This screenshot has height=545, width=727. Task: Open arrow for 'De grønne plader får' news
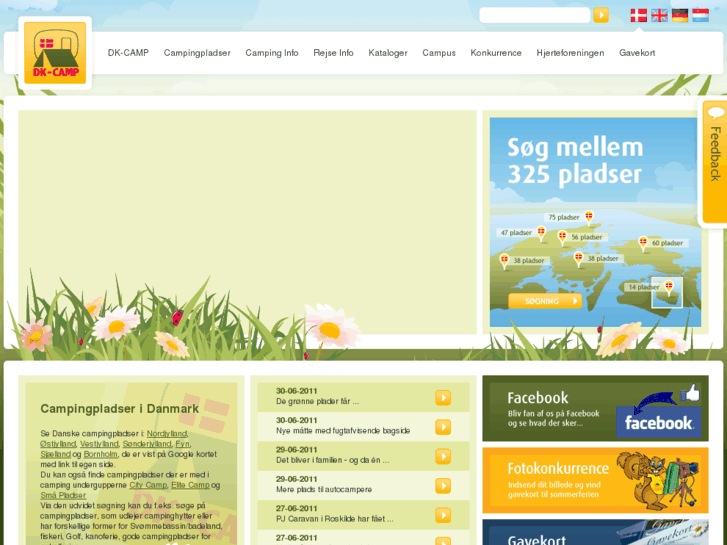pos(443,398)
